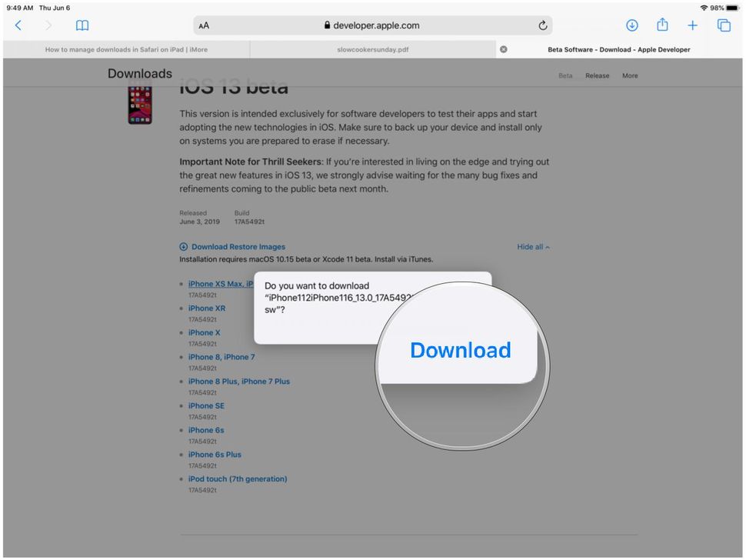Tap the forward navigation chevron

point(48,25)
